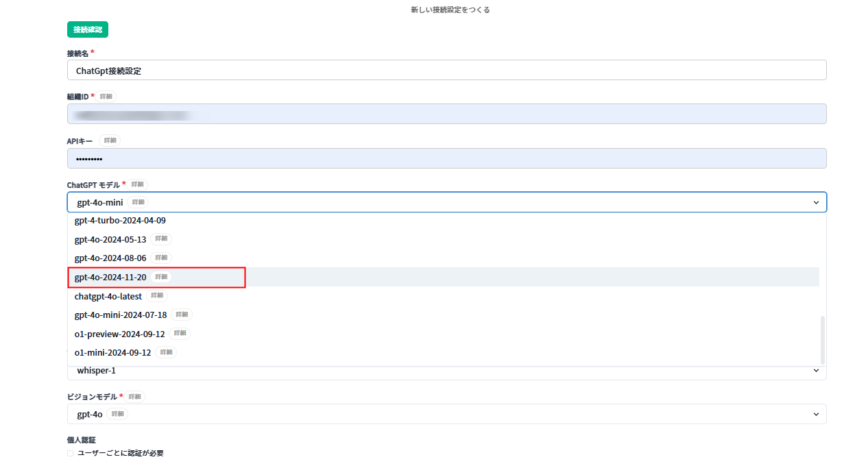
Task: Click the ChatGPT モデル dropdown chevron arrow
Action: (x=816, y=203)
